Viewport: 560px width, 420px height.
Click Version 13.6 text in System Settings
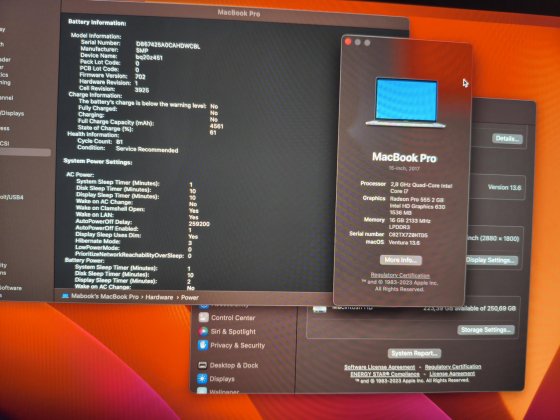(x=504, y=187)
